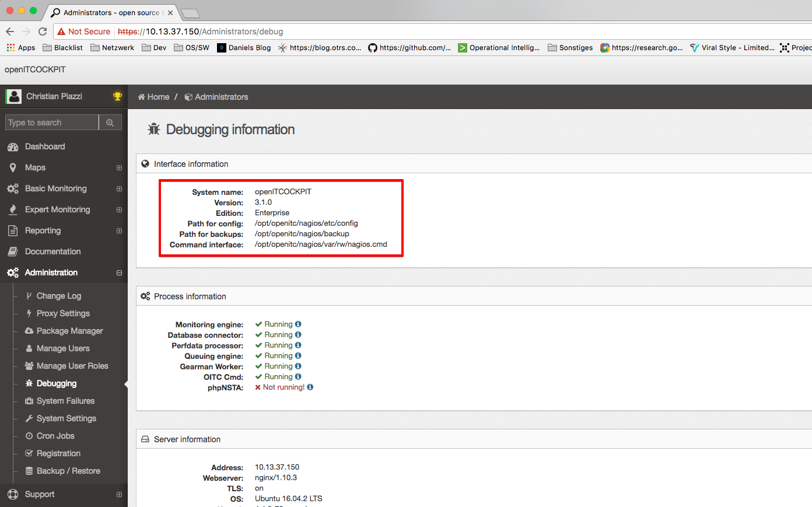Viewport: 812px width, 507px height.
Task: Open the Daniels Blog bookmark
Action: pos(244,48)
